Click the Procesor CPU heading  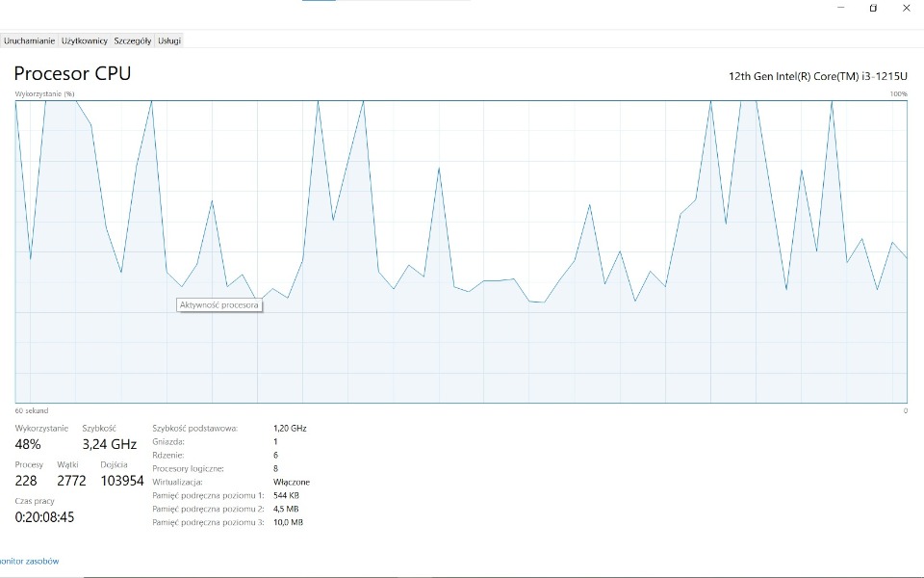click(x=72, y=73)
